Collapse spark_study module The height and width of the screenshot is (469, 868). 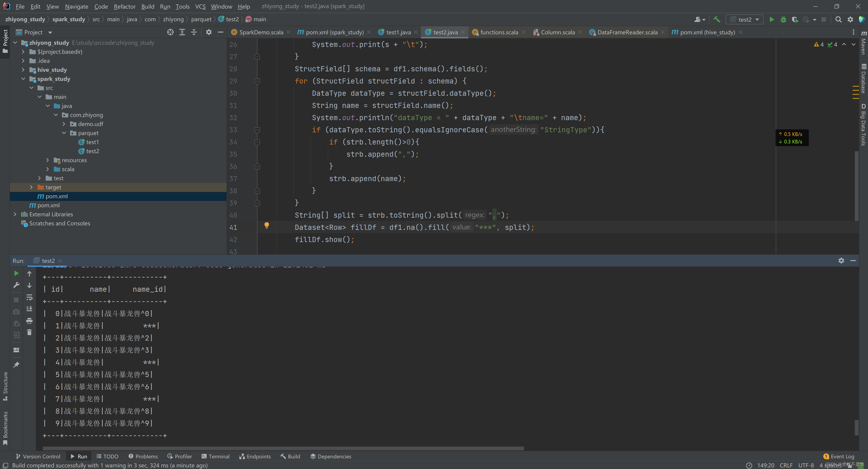23,79
